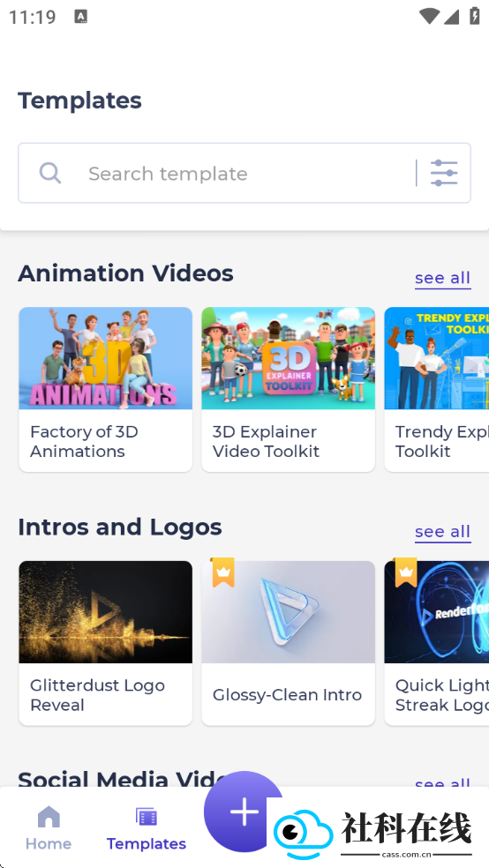Open Glitterdust Logo Reveal thumbnail
Viewport: 489px width, 868px height.
tap(106, 611)
